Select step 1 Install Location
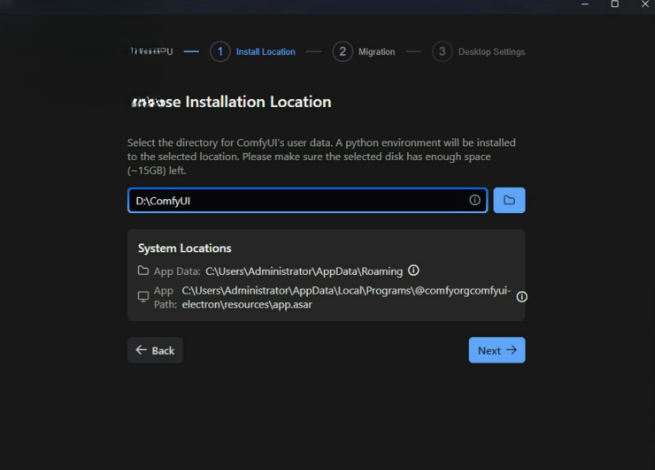 [x=253, y=52]
